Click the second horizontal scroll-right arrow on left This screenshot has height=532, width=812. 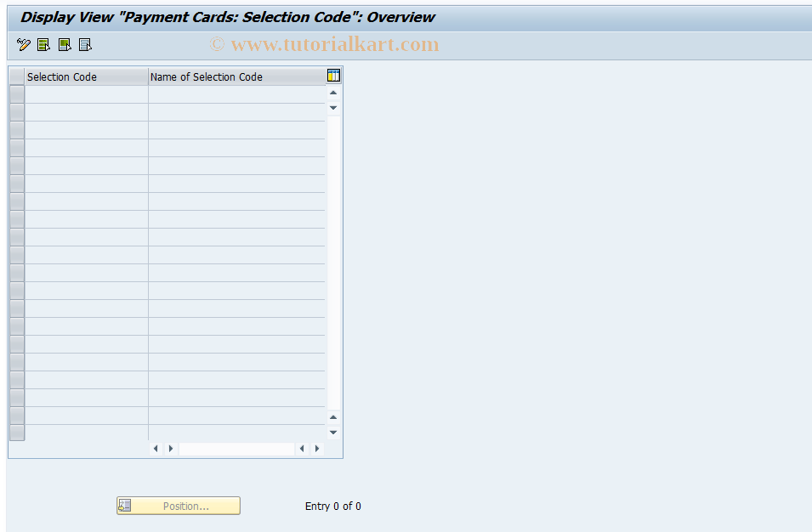tap(171, 449)
